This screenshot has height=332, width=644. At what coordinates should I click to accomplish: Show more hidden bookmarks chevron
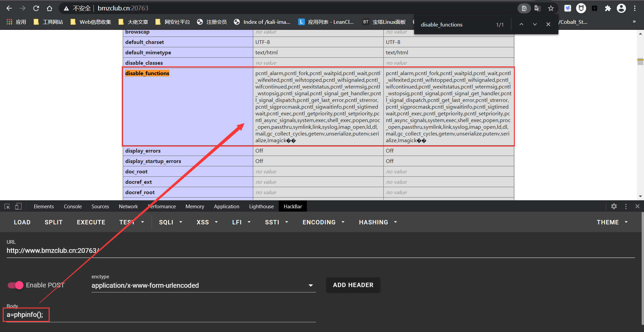point(634,22)
